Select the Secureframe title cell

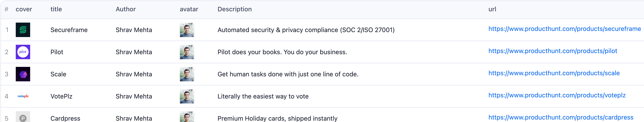69,30
